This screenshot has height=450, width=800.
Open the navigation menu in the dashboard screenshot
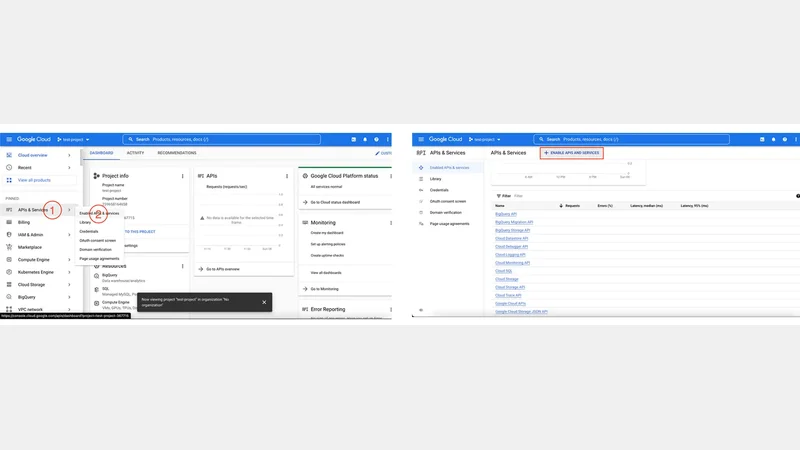pos(9,139)
